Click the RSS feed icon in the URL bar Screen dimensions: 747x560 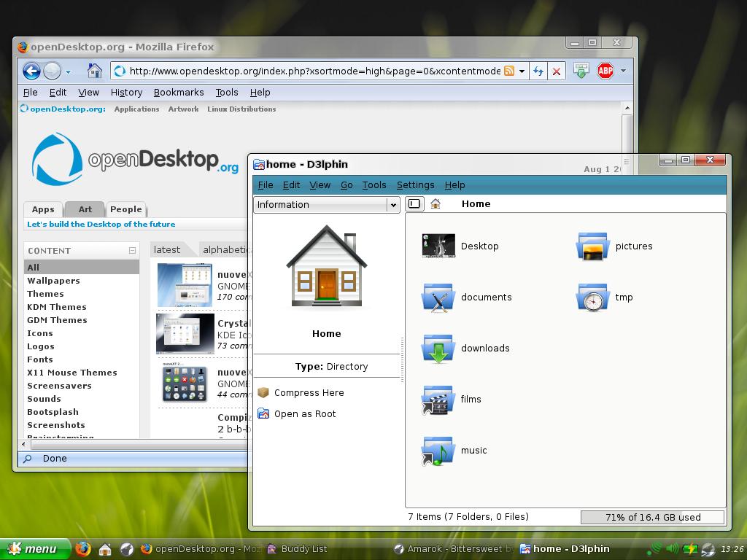pos(509,71)
